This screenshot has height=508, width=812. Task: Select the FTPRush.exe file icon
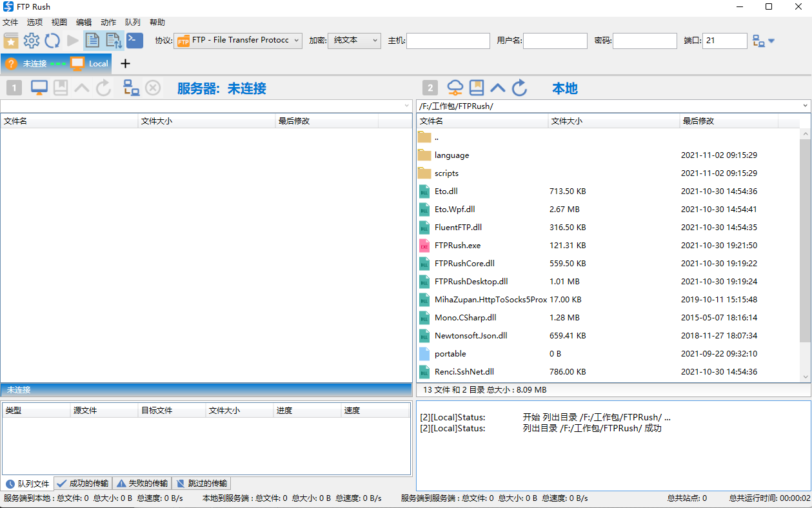[x=424, y=246]
